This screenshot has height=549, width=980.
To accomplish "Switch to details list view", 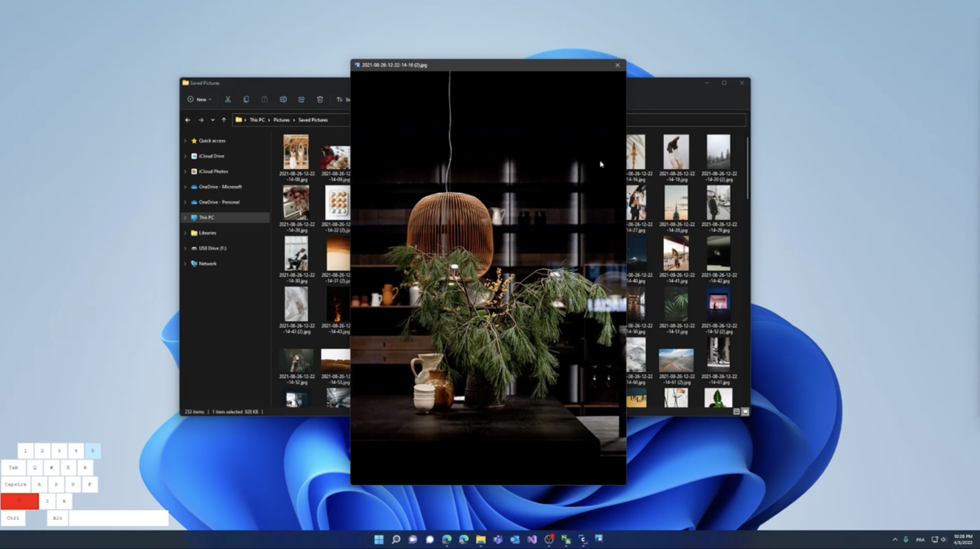I will coord(736,411).
